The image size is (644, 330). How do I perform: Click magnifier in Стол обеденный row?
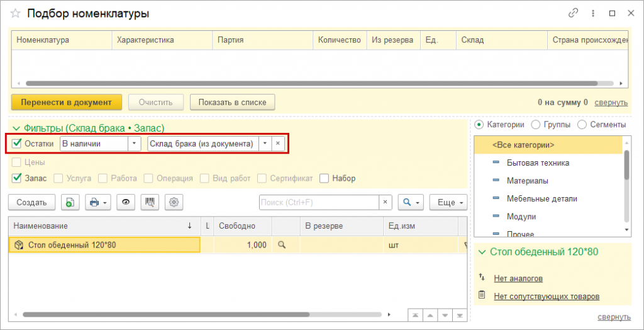(x=282, y=245)
